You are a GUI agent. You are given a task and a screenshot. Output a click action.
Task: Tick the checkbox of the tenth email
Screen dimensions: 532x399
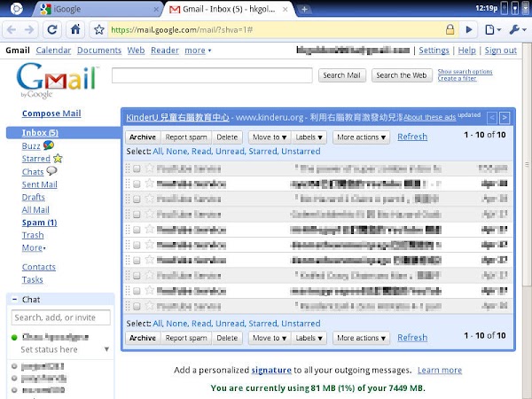pyautogui.click(x=137, y=306)
